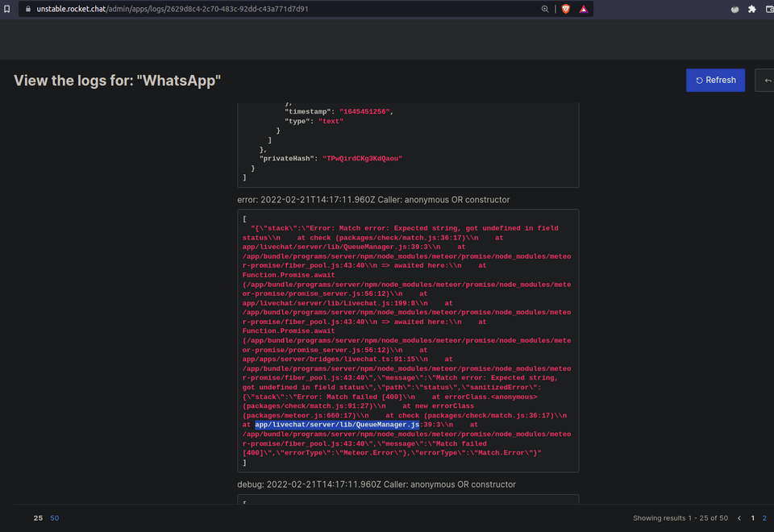Click the 'Match error: Expected string' stack line
The height and width of the screenshot is (532, 774).
(x=404, y=228)
